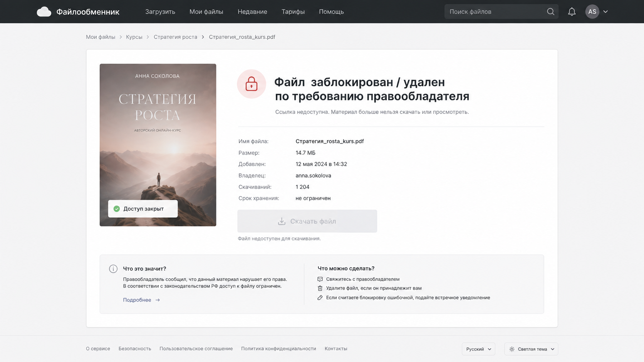Image resolution: width=644 pixels, height=362 pixels.
Task: Click the arrow next to Подробнее
Action: point(158,300)
